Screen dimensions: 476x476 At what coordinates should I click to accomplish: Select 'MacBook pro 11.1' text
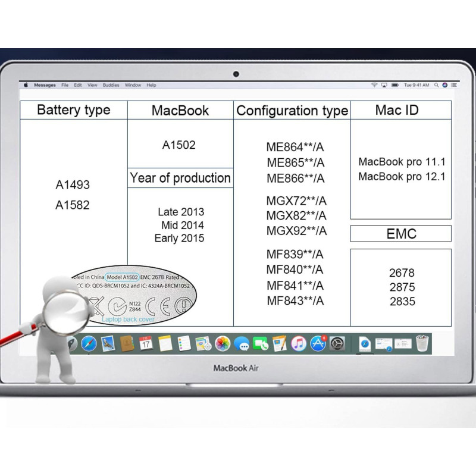(x=402, y=162)
